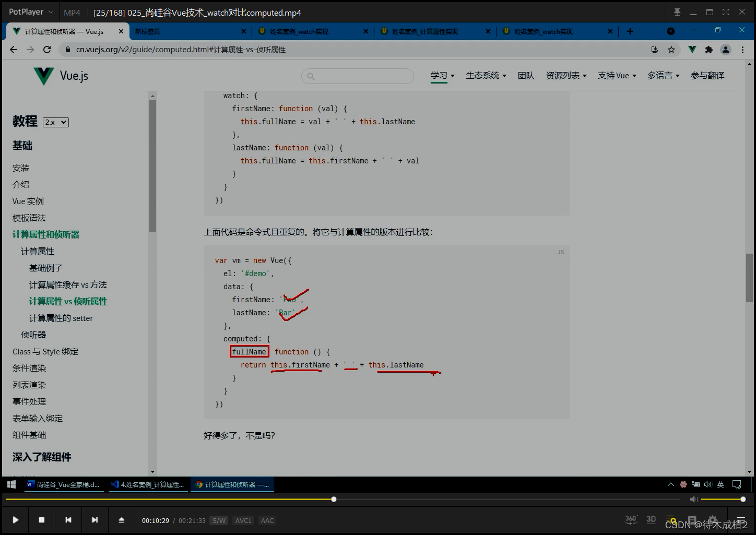Click the 英 input method indicator
The width and height of the screenshot is (756, 535).
pyautogui.click(x=720, y=484)
